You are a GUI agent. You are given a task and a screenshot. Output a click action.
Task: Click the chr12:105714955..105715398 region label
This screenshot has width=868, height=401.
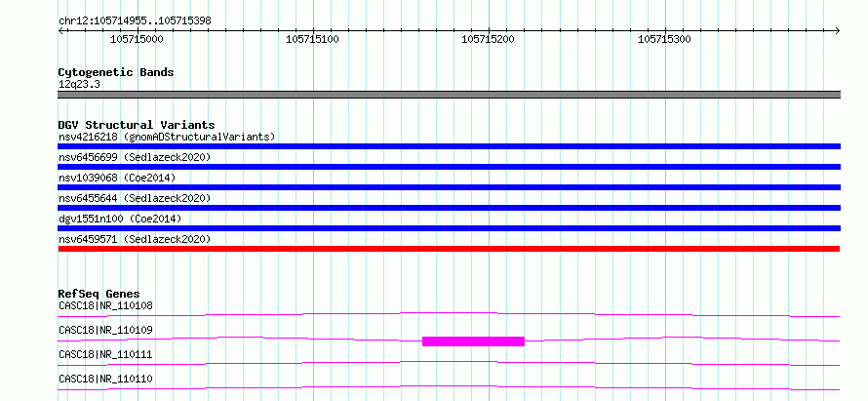click(135, 21)
